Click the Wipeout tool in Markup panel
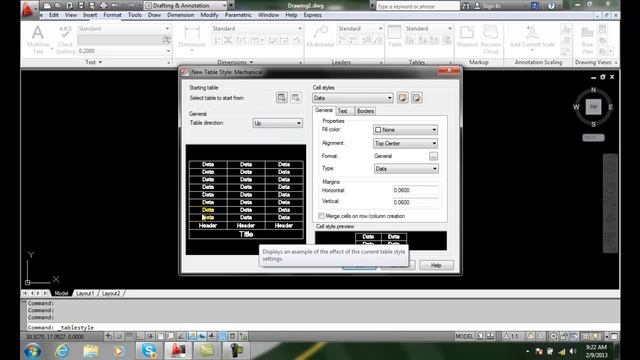Viewport: 640px width, 360px height. pyautogui.click(x=467, y=36)
